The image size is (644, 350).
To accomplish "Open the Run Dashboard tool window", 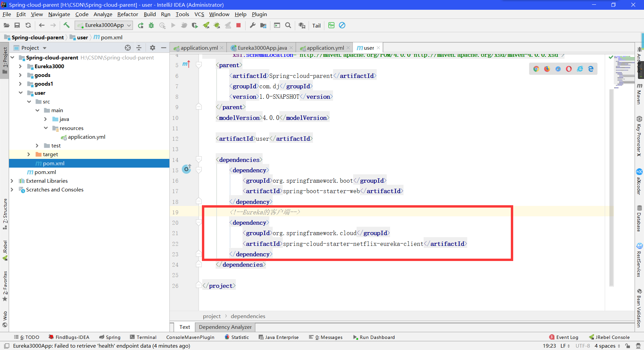I will point(374,337).
